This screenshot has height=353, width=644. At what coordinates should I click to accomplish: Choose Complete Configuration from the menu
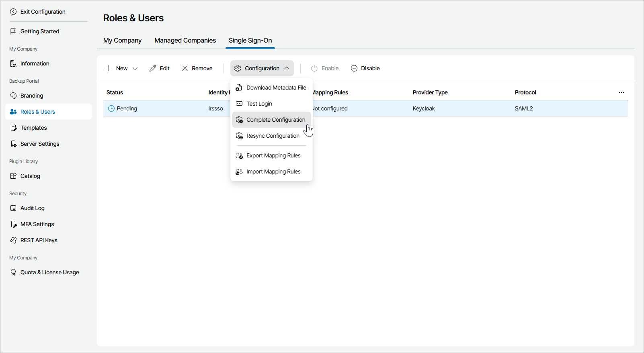[275, 120]
